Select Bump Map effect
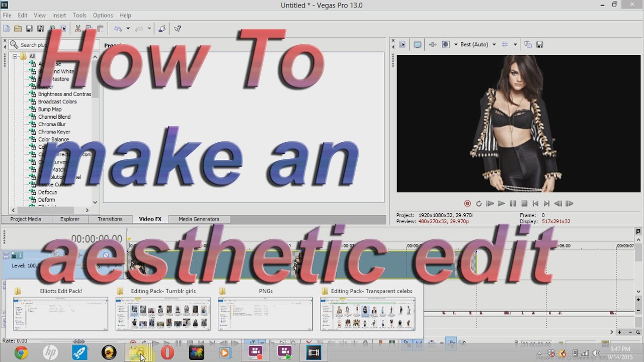Screen dimensions: 644x362 click(x=50, y=109)
